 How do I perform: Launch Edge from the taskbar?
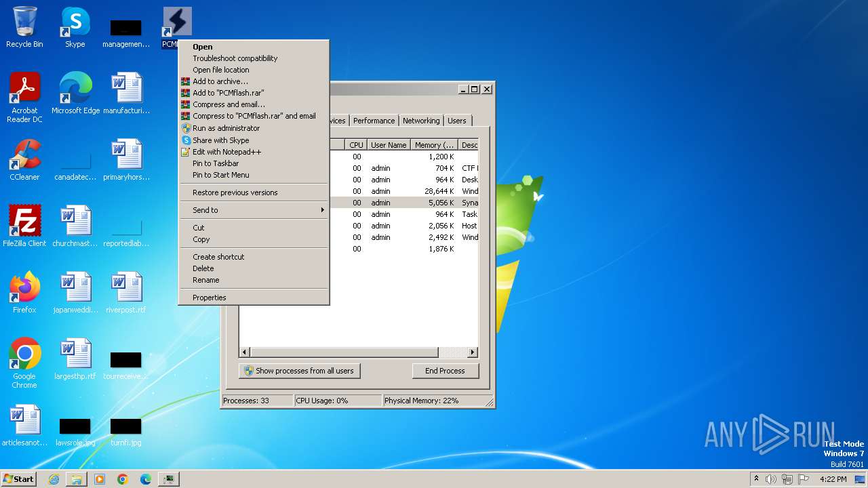[146, 479]
